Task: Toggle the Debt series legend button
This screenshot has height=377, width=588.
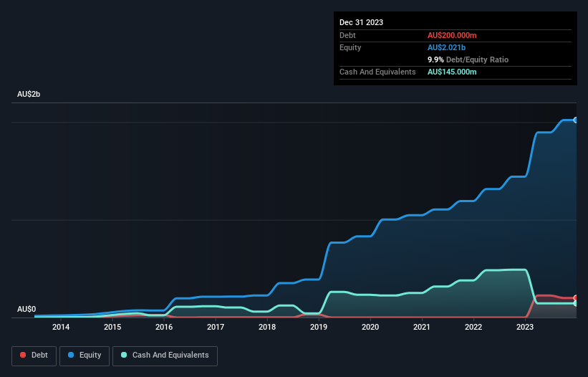Action: (34, 355)
